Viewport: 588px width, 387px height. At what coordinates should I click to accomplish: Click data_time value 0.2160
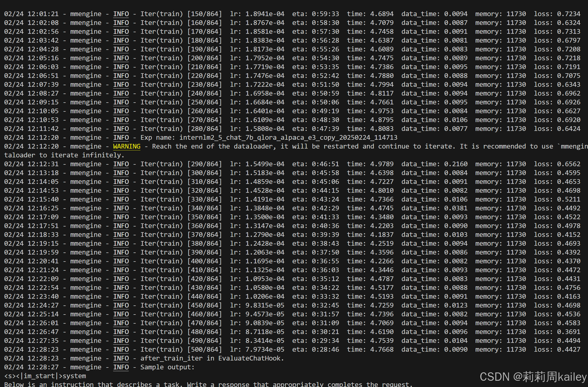[x=456, y=164]
